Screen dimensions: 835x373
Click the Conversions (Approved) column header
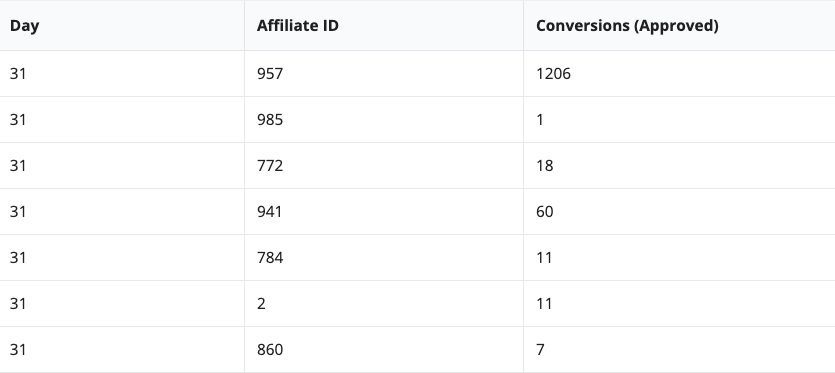680,26
